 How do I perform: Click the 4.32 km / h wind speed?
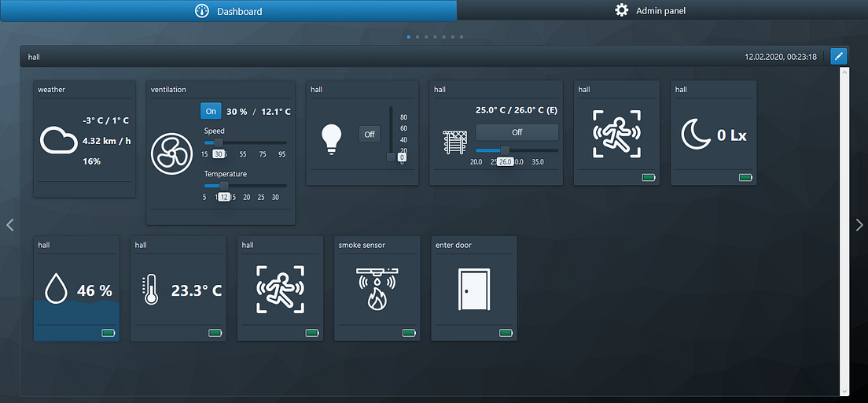pyautogui.click(x=107, y=141)
